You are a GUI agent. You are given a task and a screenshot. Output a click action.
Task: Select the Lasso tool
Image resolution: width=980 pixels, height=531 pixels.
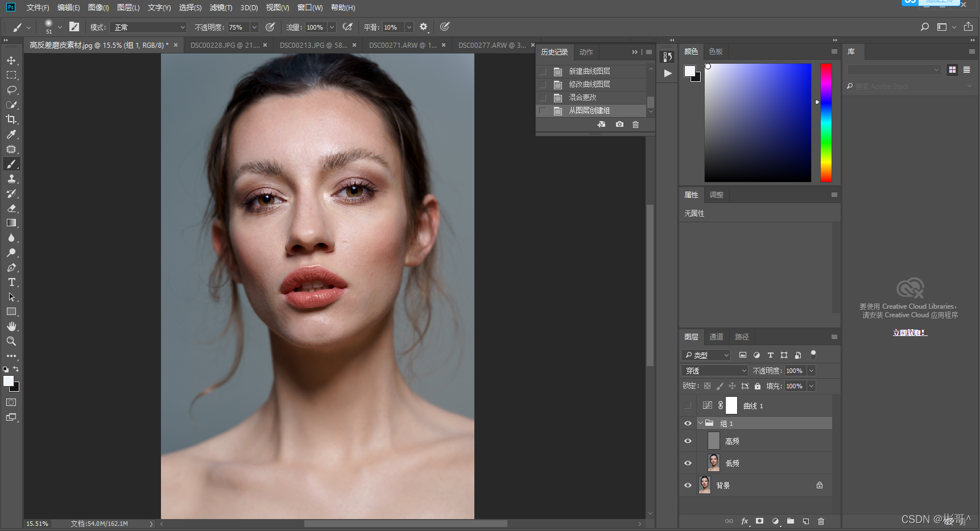coord(11,90)
